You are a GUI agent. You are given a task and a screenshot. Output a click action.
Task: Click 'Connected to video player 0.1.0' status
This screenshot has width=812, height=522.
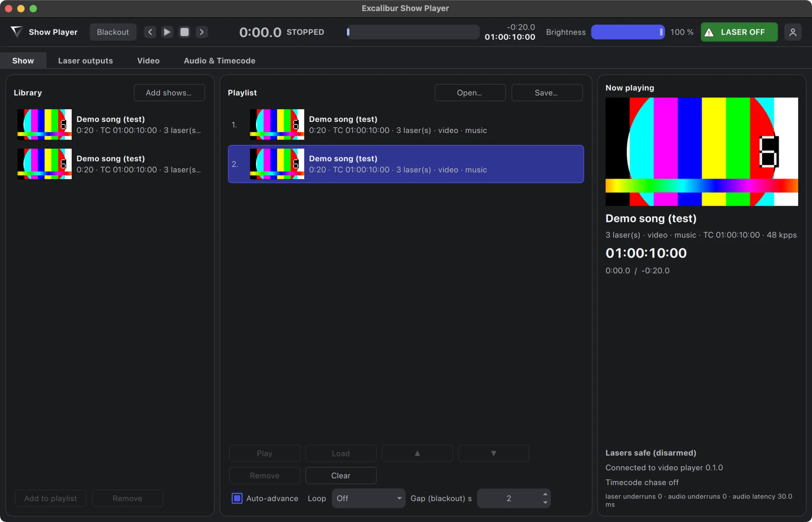coord(664,468)
